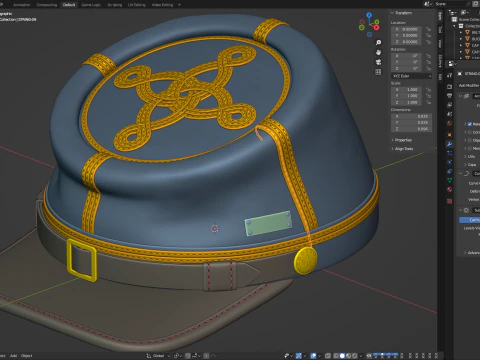The image size is (480, 360).
Task: Toggle the camera view gizmo
Action: click(x=378, y=62)
